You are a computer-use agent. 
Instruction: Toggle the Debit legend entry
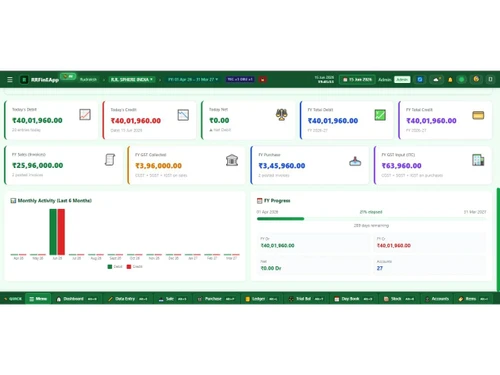tap(115, 267)
